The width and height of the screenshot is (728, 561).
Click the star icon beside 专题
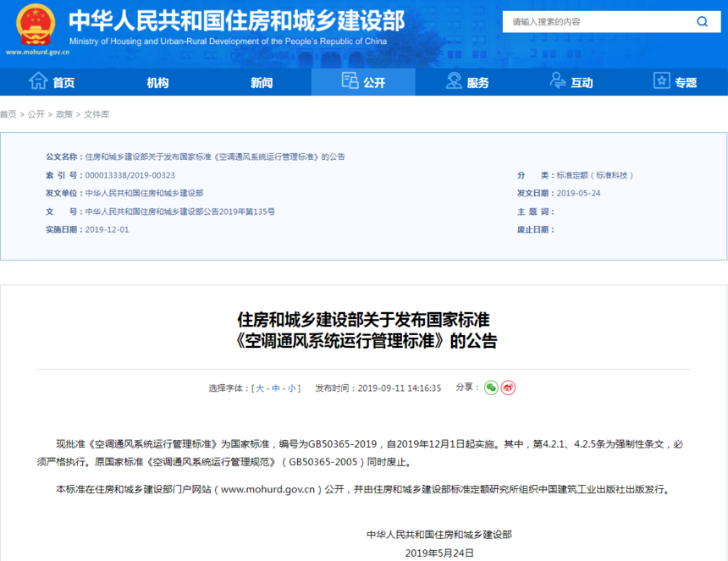coord(661,80)
